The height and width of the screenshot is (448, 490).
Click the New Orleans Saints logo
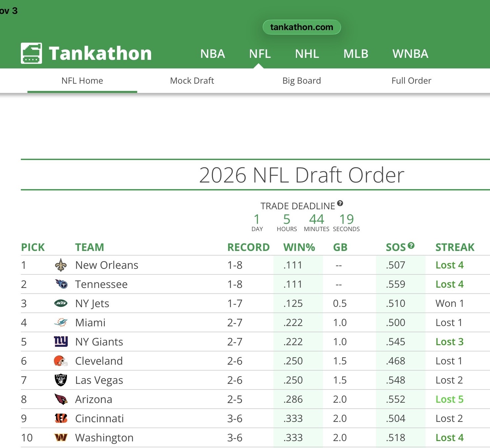coord(61,265)
